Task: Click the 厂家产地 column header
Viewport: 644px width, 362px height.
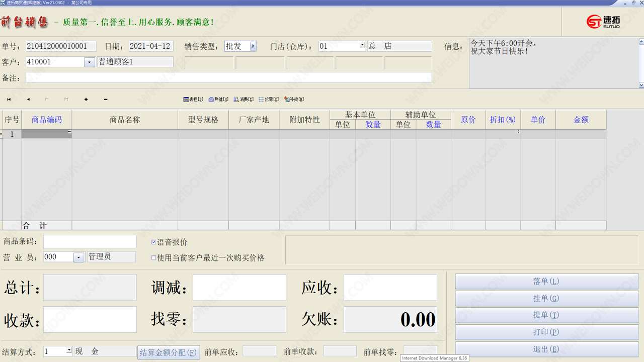Action: pos(254,120)
